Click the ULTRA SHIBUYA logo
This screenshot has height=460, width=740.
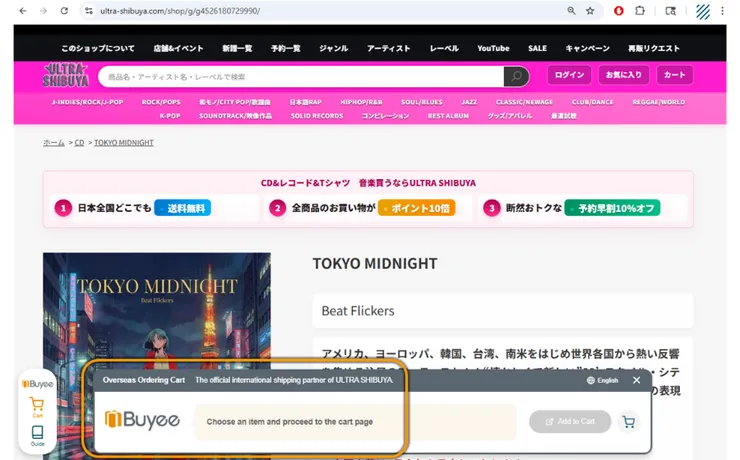point(66,75)
